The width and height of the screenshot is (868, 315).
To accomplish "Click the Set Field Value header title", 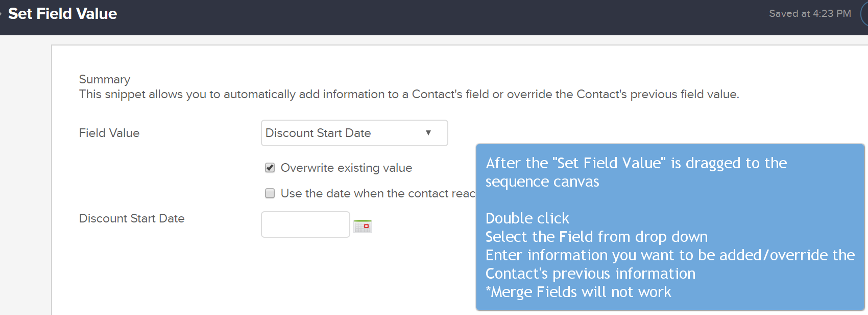I will [63, 14].
